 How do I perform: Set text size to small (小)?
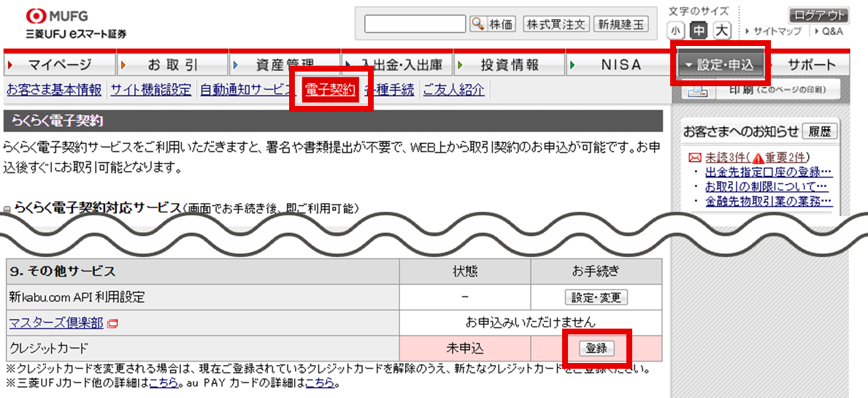[676, 31]
